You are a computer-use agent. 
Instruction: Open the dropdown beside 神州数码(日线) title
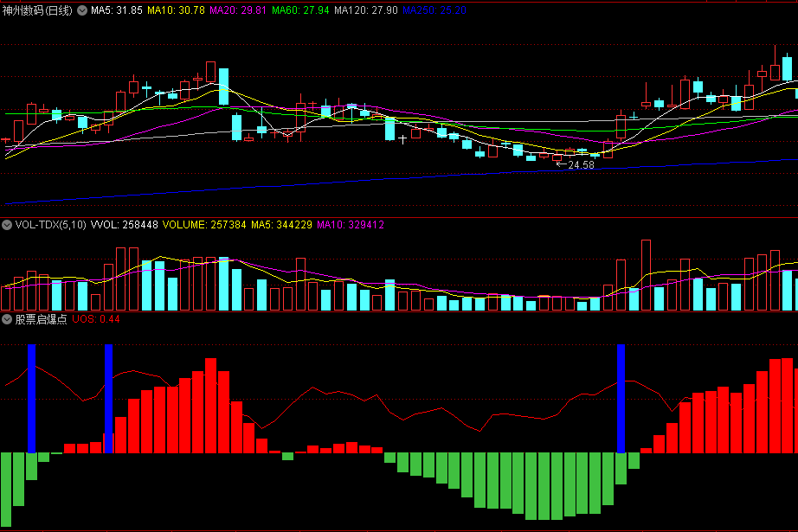(82, 10)
